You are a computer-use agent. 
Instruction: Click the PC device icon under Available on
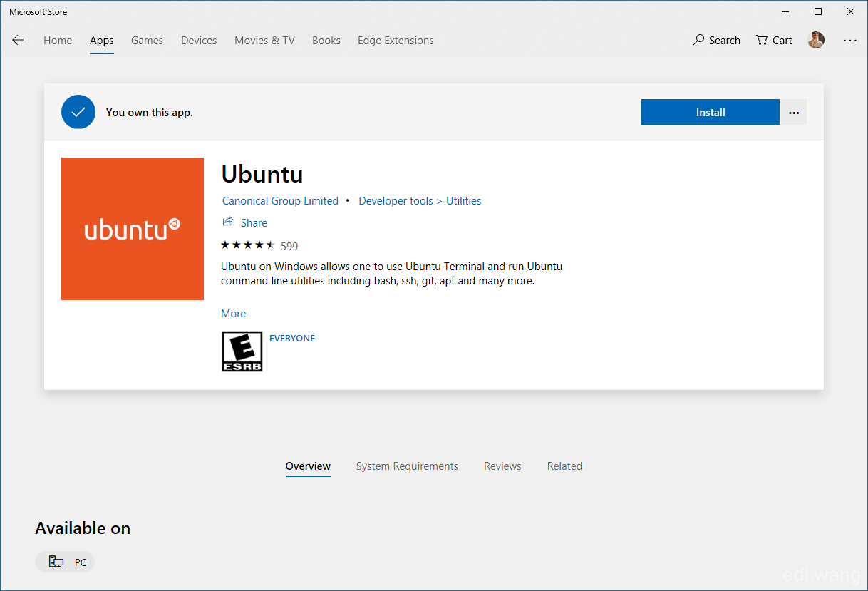56,562
